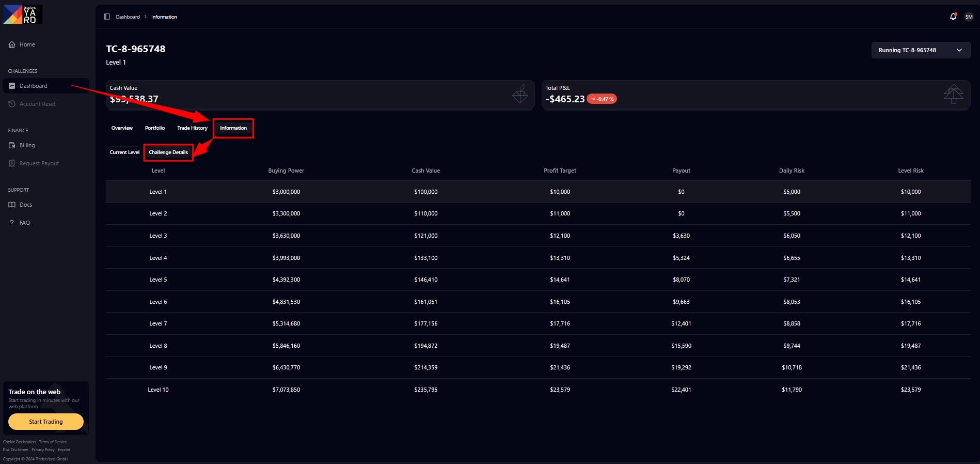Screen dimensions: 980x464
Task: Open Account Reset in the sidebar
Action: point(37,104)
